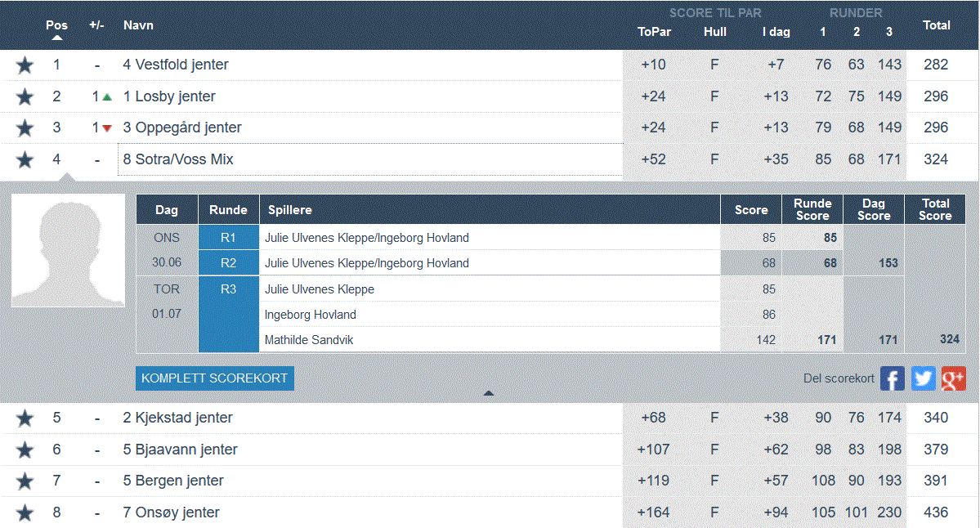Open the KOMPLETT SCOREKORT button
This screenshot has width=980, height=528.
215,378
